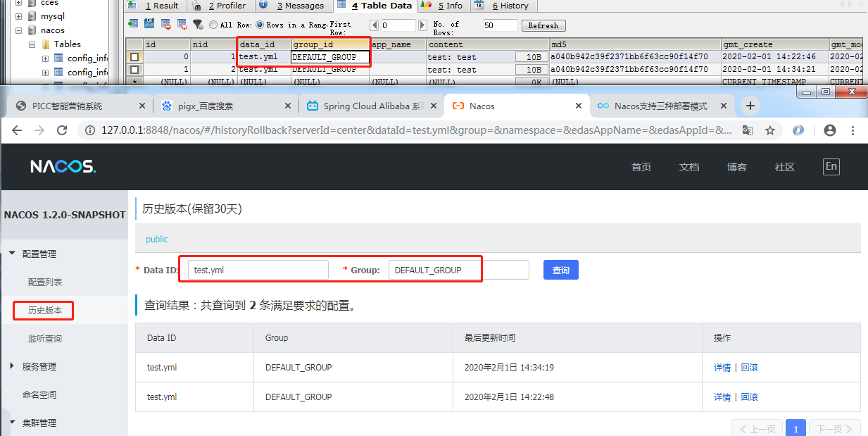Click the Group input field
Screen dimensions: 868x436
click(458, 270)
